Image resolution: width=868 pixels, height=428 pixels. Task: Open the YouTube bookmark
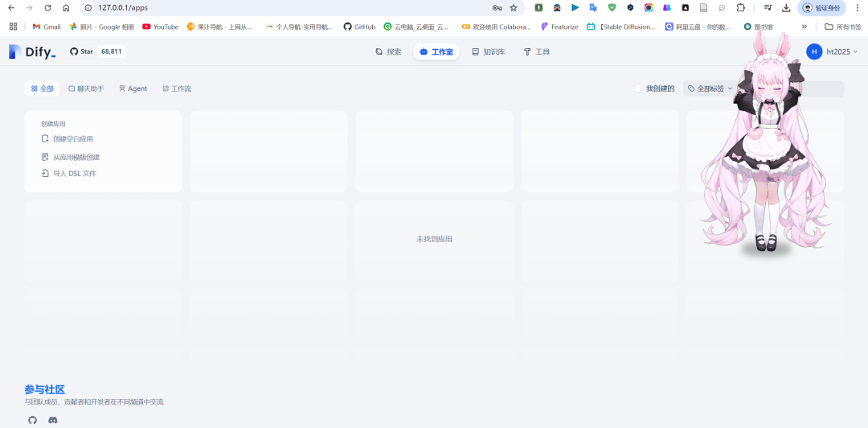tap(161, 27)
